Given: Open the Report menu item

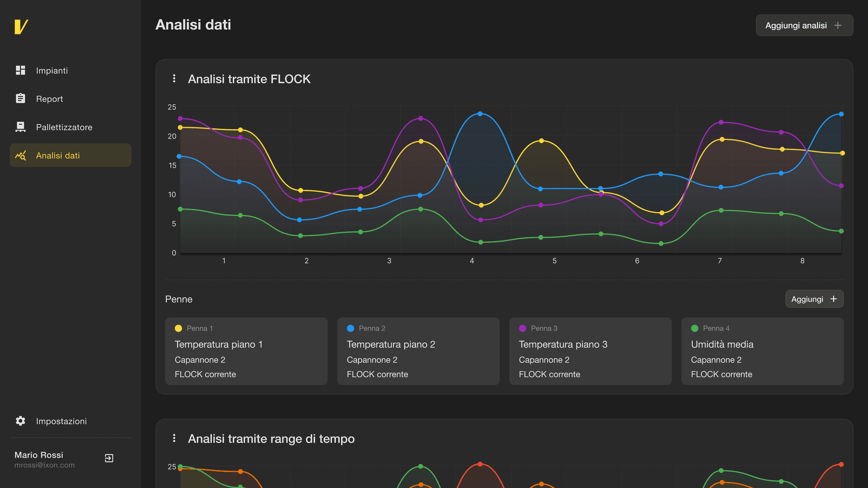Looking at the screenshot, I should [x=49, y=99].
